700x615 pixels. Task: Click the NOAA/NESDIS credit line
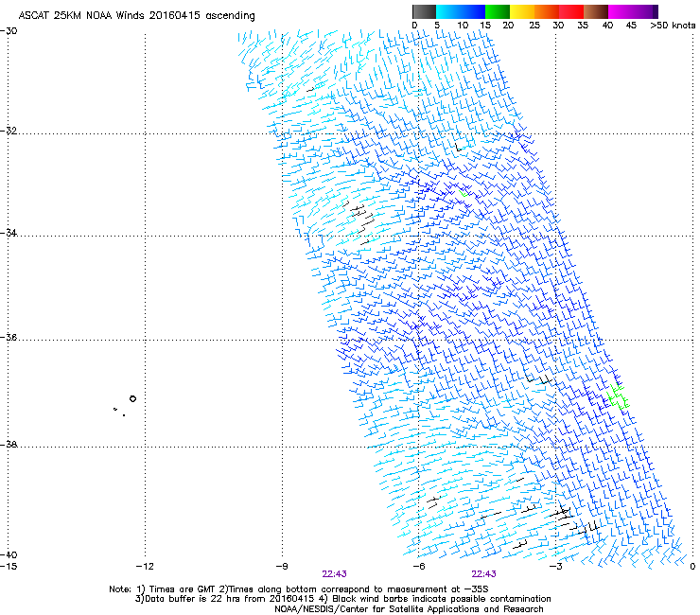[409, 609]
